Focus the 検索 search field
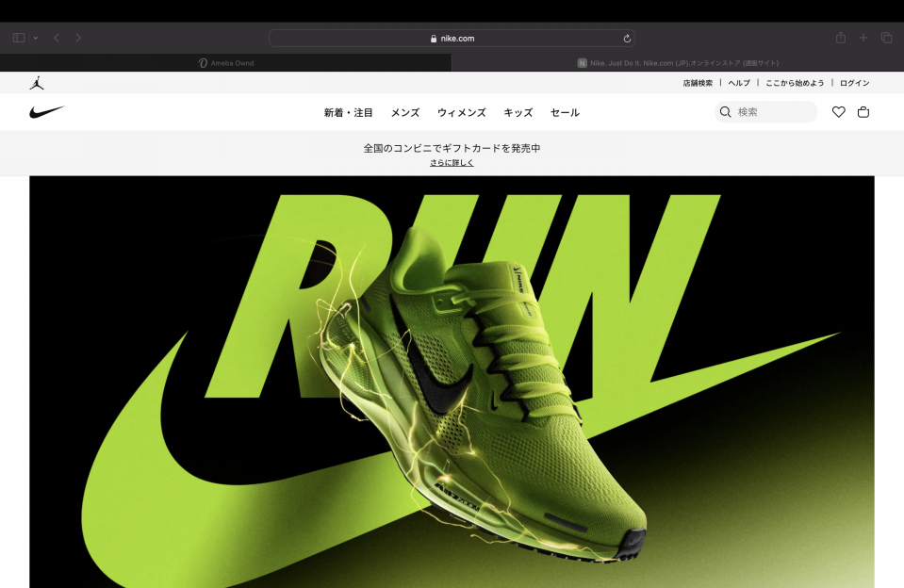 [x=766, y=112]
